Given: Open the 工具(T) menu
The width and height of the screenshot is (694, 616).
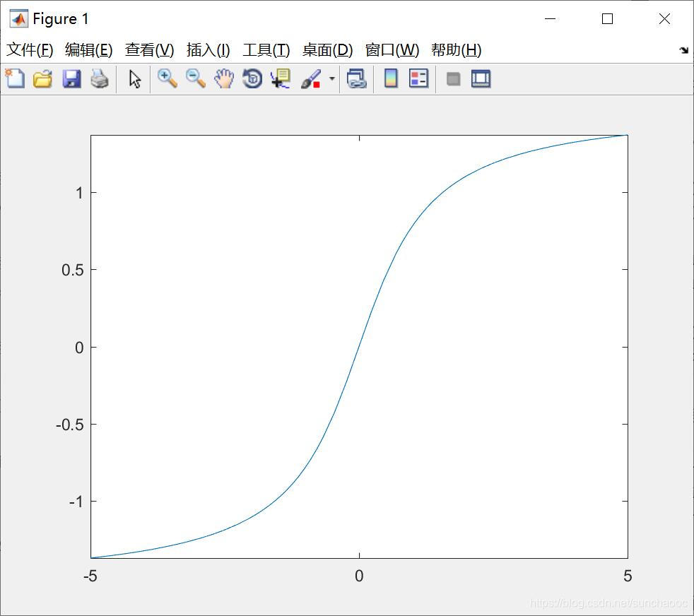Looking at the screenshot, I should [266, 49].
